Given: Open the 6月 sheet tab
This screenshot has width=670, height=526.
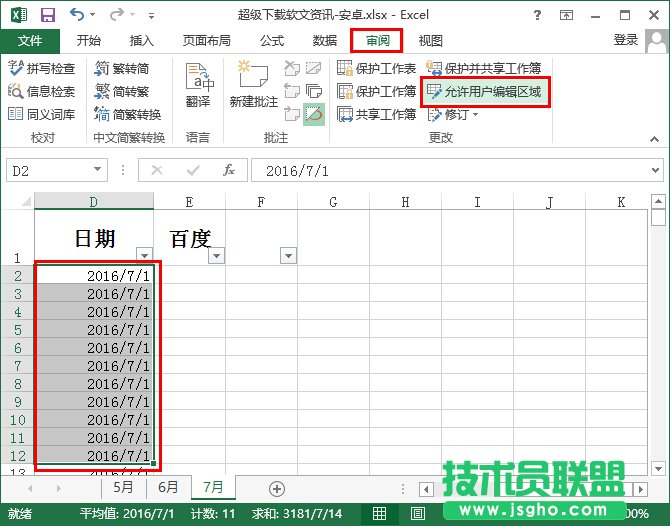Looking at the screenshot, I should coord(168,488).
